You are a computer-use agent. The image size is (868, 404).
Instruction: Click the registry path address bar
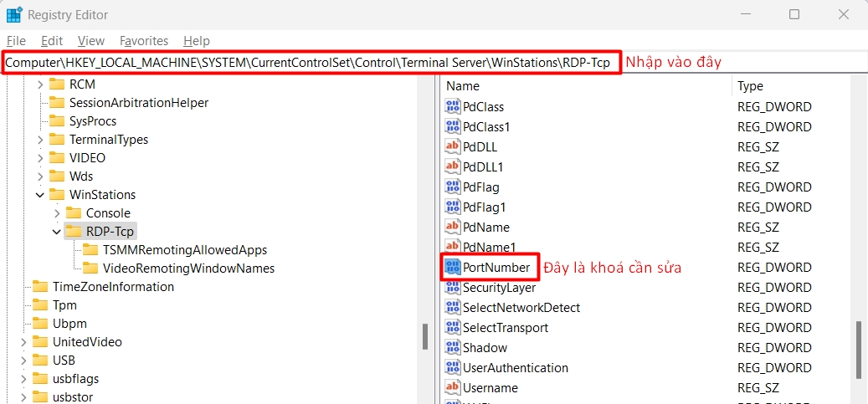coord(310,63)
